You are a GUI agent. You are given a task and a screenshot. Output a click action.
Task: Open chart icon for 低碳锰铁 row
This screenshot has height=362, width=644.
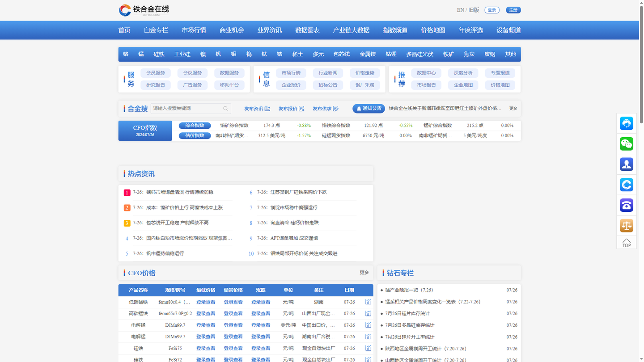click(x=368, y=302)
